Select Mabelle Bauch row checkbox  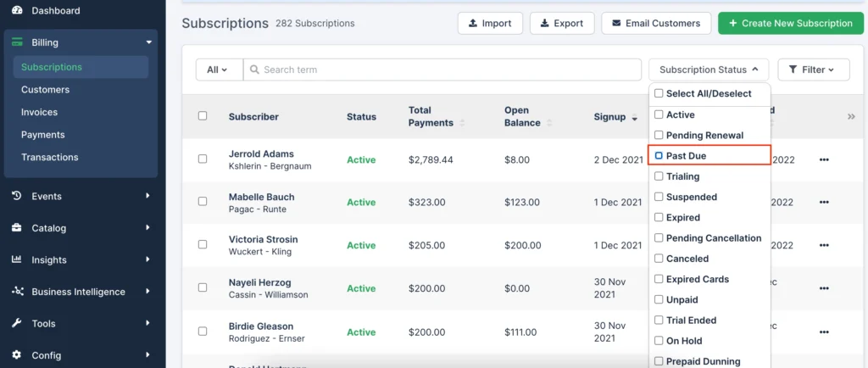click(203, 202)
